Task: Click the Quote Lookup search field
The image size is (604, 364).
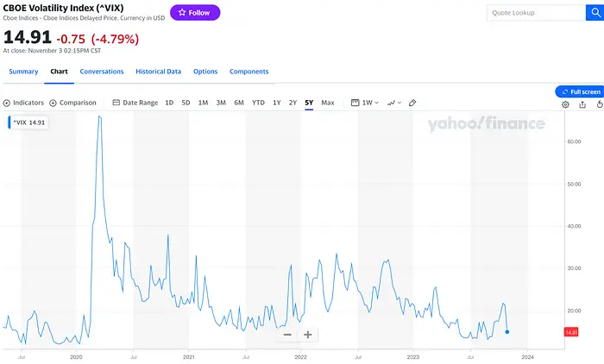Action: pos(536,13)
